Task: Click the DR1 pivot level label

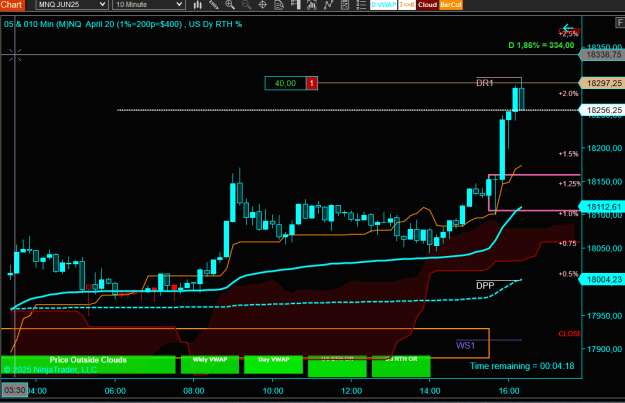Action: pos(485,83)
